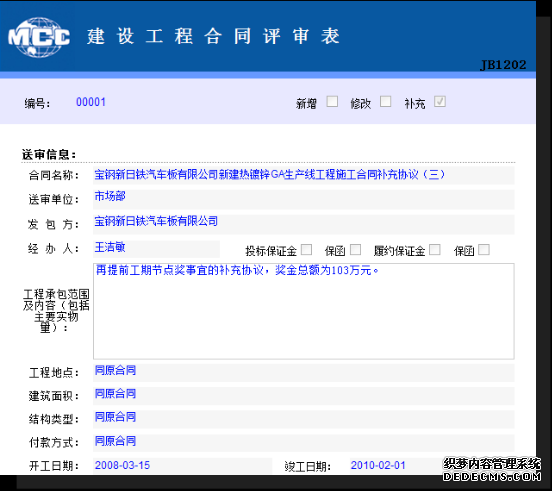The width and height of the screenshot is (552, 491).
Task: Click the 竣工日期 value 2010-02-01
Action: [378, 465]
